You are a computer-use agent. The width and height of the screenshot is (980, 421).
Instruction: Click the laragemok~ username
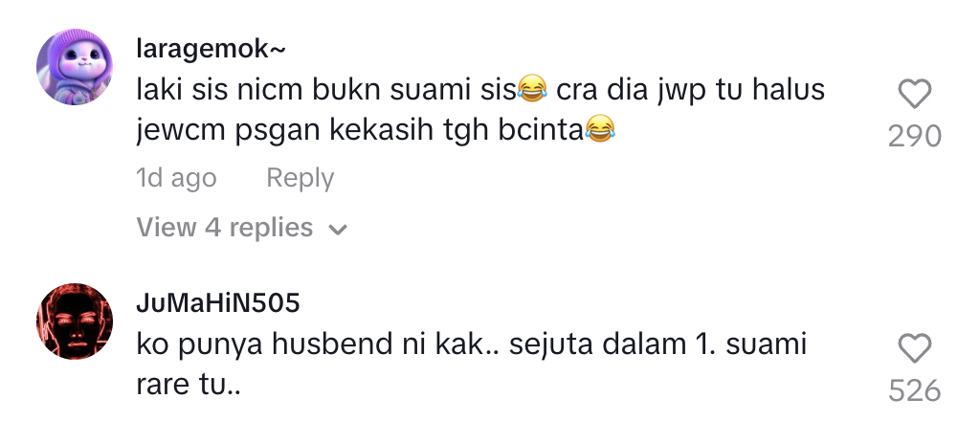[x=211, y=50]
